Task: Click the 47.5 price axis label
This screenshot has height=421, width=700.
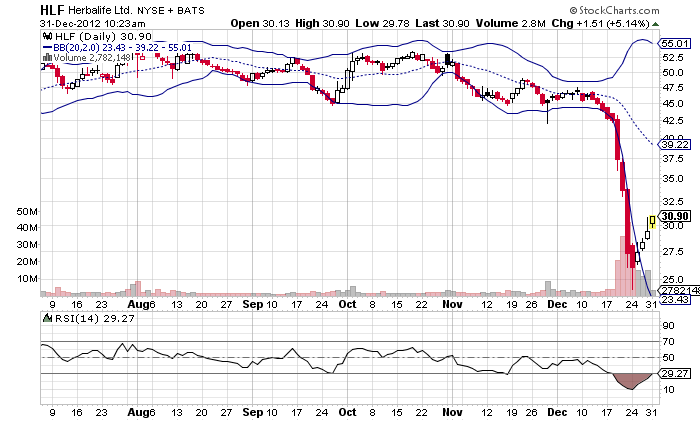Action: pos(673,88)
